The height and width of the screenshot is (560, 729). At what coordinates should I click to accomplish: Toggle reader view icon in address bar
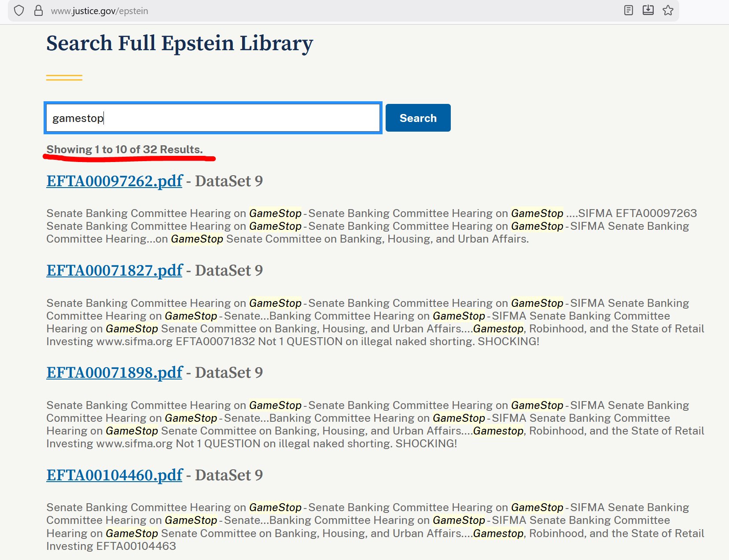click(x=629, y=10)
